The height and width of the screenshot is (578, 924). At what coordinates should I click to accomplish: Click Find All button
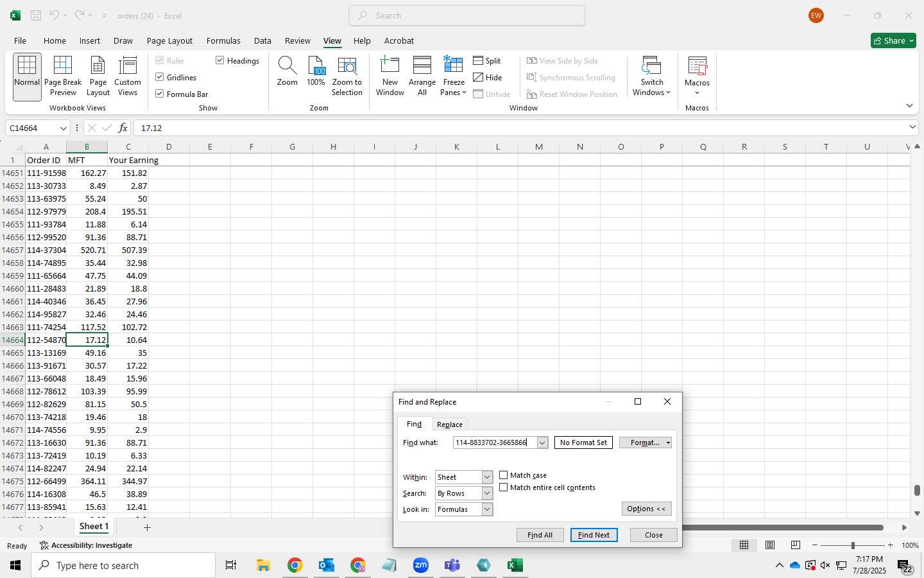540,535
